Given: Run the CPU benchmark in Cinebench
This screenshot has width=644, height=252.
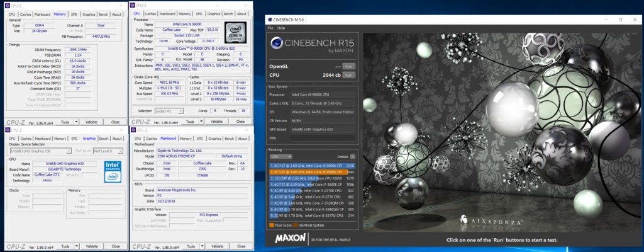Looking at the screenshot, I should pos(348,76).
